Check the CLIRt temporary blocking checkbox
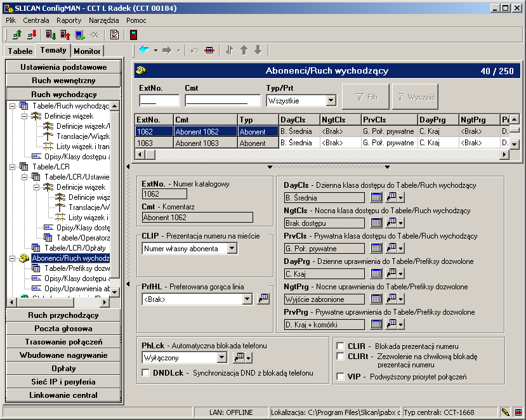This screenshot has width=526, height=420. pos(340,357)
